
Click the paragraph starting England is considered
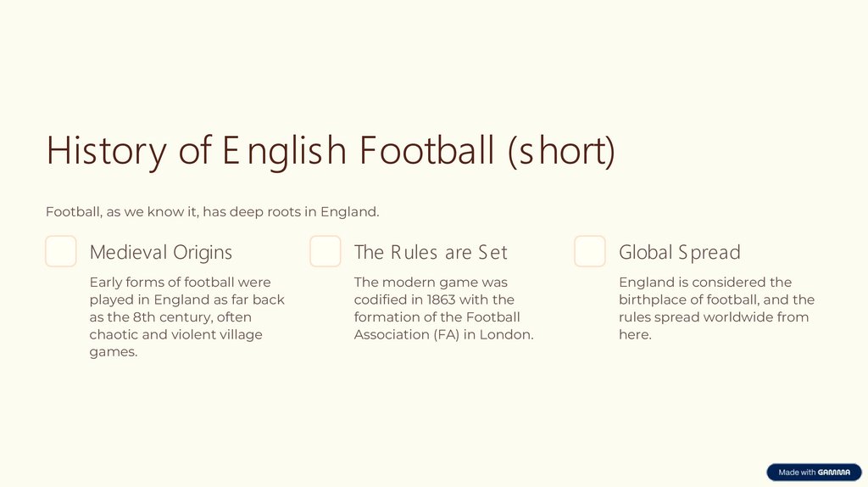click(x=716, y=308)
